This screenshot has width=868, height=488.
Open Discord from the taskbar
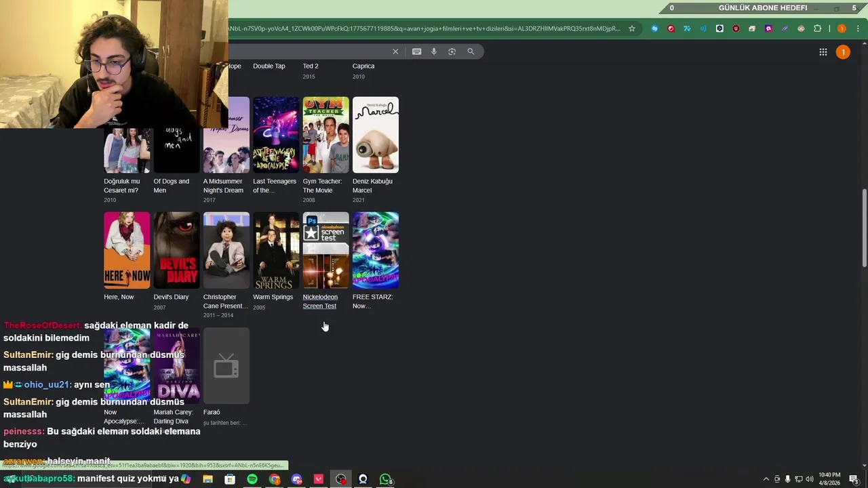(296, 479)
